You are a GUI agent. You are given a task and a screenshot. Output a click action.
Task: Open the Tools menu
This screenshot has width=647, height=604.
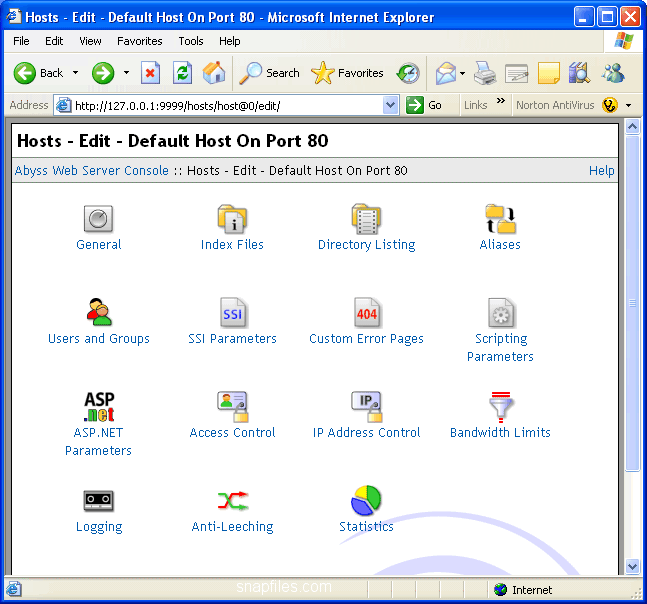pyautogui.click(x=191, y=41)
